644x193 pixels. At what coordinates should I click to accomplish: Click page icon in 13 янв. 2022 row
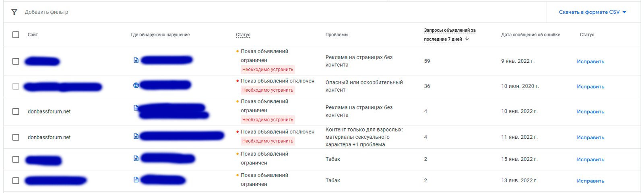[136, 180]
